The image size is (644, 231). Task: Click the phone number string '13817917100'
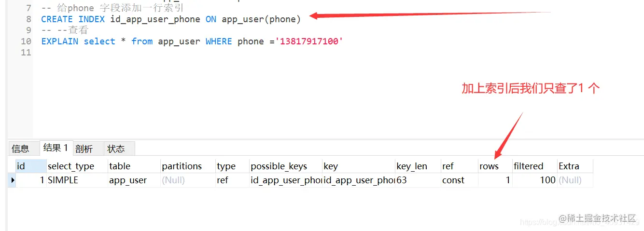click(x=309, y=41)
